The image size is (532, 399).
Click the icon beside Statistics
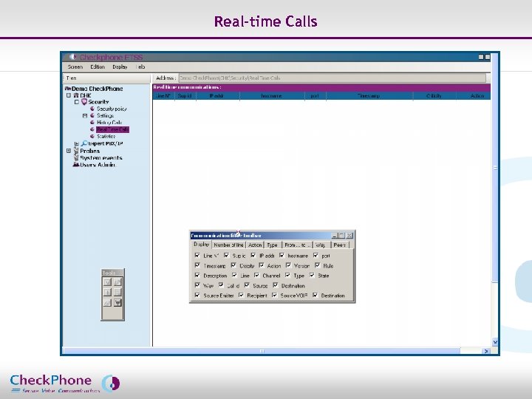[x=92, y=136]
